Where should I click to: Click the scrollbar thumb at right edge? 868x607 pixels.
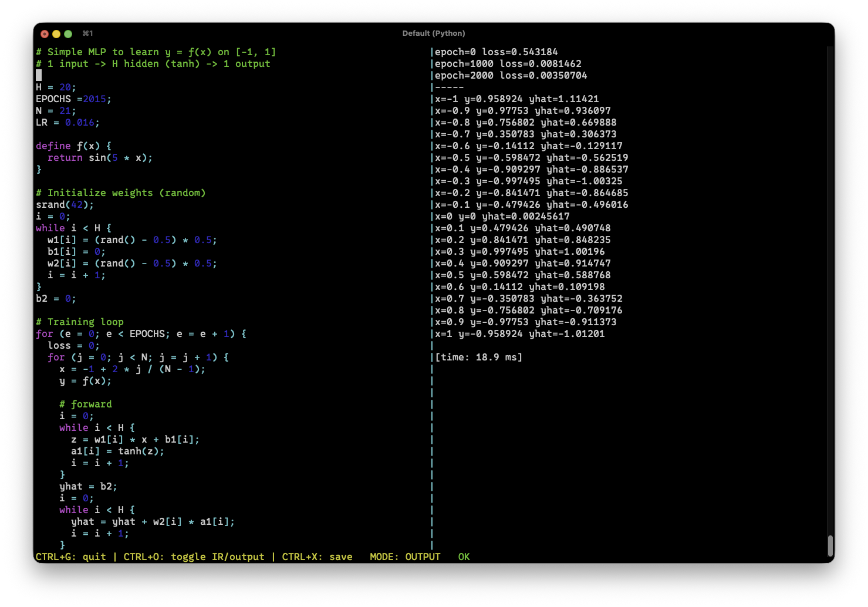(x=830, y=545)
